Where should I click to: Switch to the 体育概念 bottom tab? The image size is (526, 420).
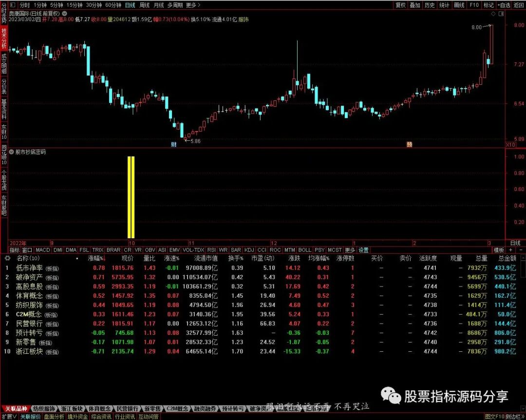tap(99, 409)
